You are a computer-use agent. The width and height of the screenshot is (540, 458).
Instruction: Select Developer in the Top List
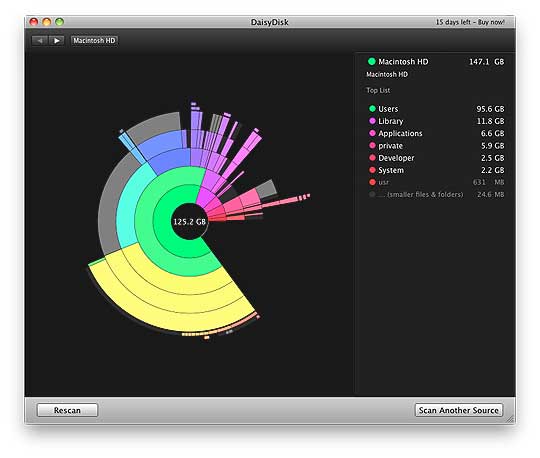point(436,158)
